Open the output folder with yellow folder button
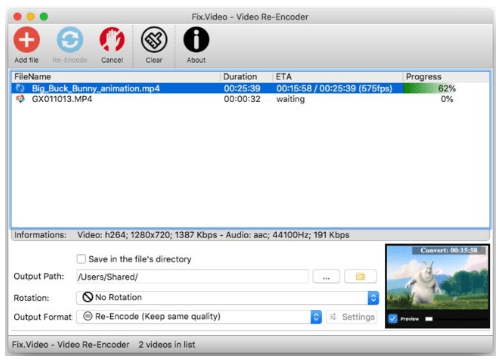502x363 pixels. (x=360, y=276)
